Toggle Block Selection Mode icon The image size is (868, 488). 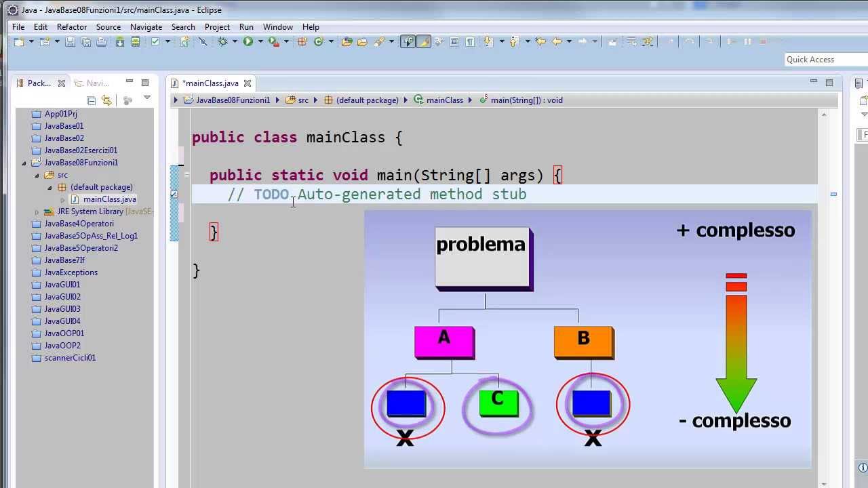(x=454, y=42)
